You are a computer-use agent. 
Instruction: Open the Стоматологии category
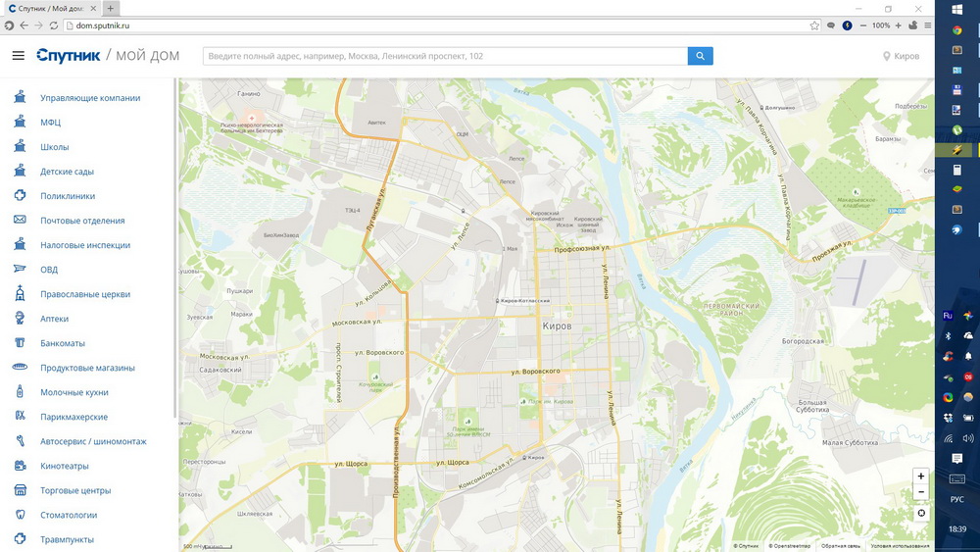click(69, 515)
